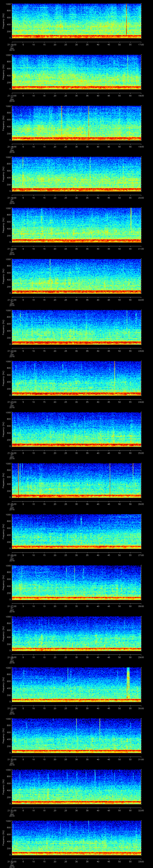The image size is (153, 868).
Task: Open the 21:26:00 spectrogram panel
Action: coord(76,532)
